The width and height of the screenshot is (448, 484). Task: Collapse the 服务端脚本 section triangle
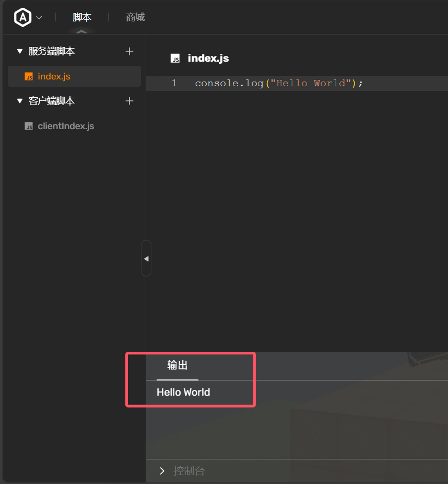20,51
